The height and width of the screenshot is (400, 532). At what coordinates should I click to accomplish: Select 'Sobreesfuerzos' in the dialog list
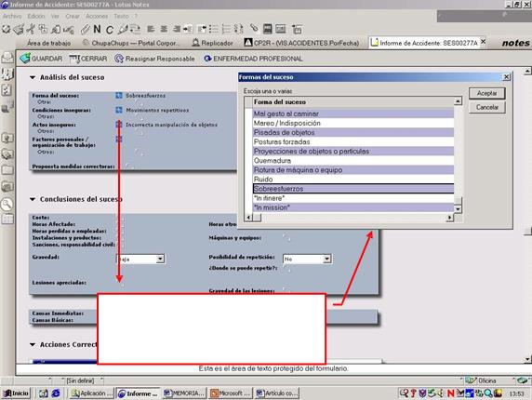coord(353,189)
